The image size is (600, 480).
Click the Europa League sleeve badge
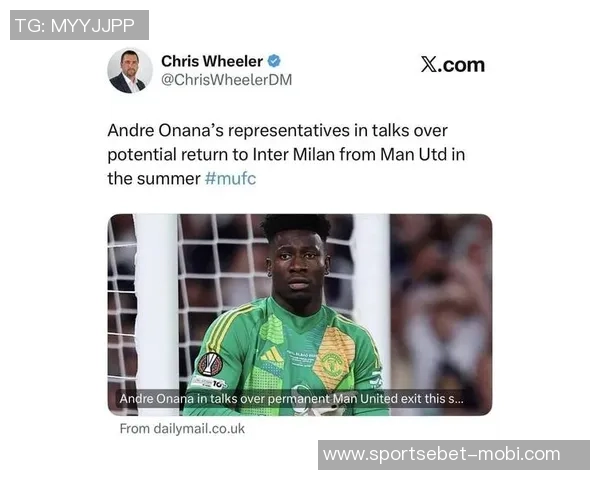210,364
